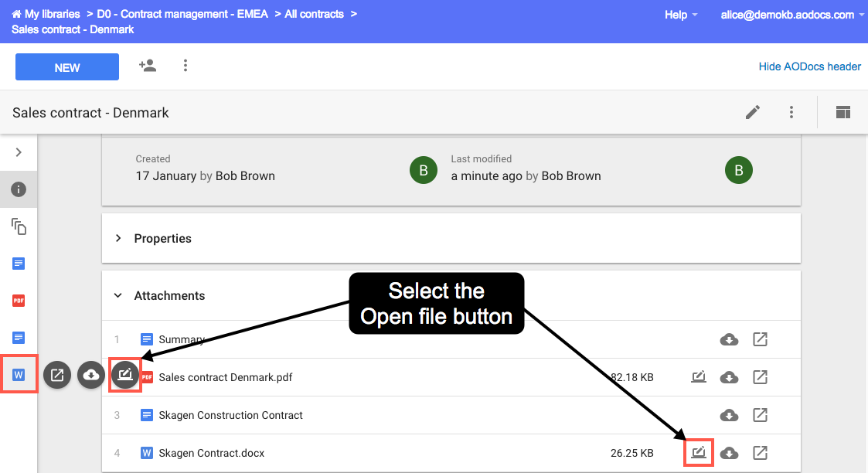Download Sales contract Denmark.pdf
This screenshot has height=473, width=868.
click(x=729, y=377)
